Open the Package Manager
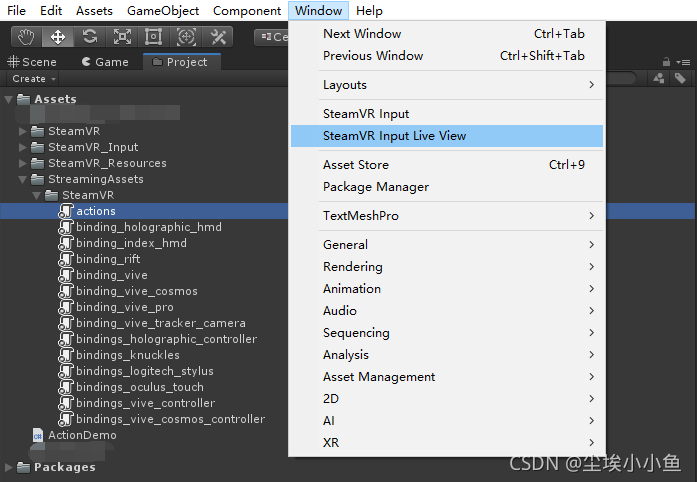The height and width of the screenshot is (482, 697). pyautogui.click(x=447, y=187)
